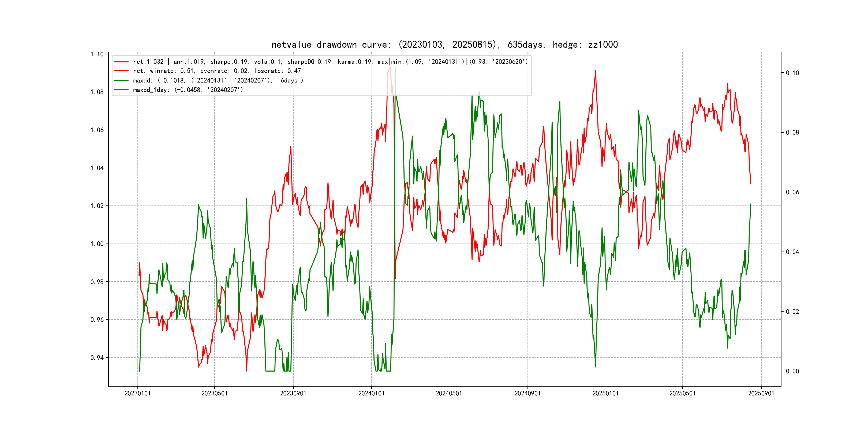Screen dimensions: 868x434
Task: Click the 20230101 x-axis label
Action: [137, 393]
